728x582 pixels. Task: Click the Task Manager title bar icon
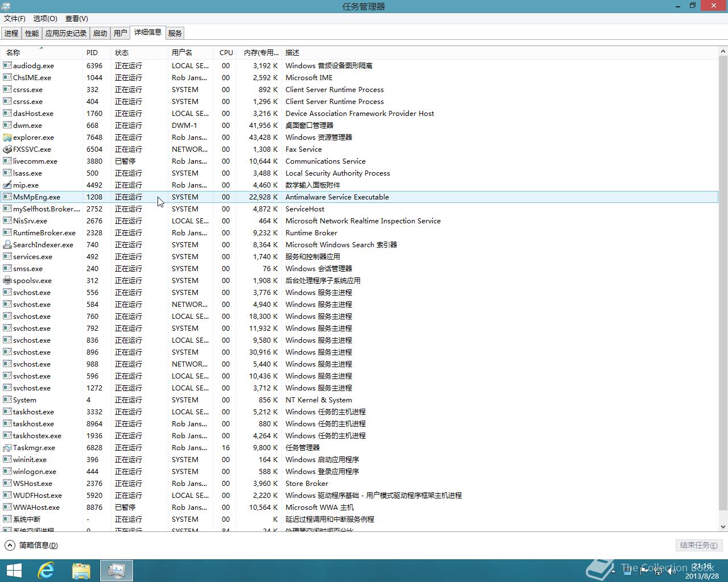[6, 6]
